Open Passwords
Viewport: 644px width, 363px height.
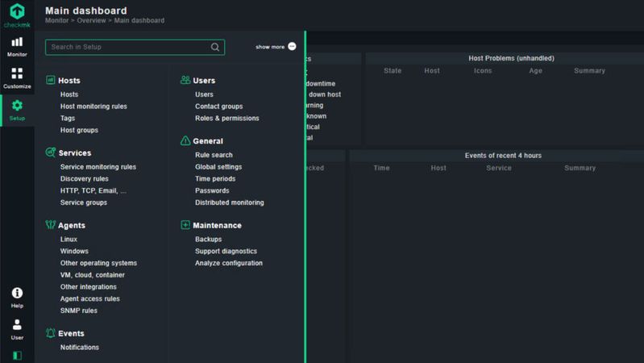(x=212, y=190)
